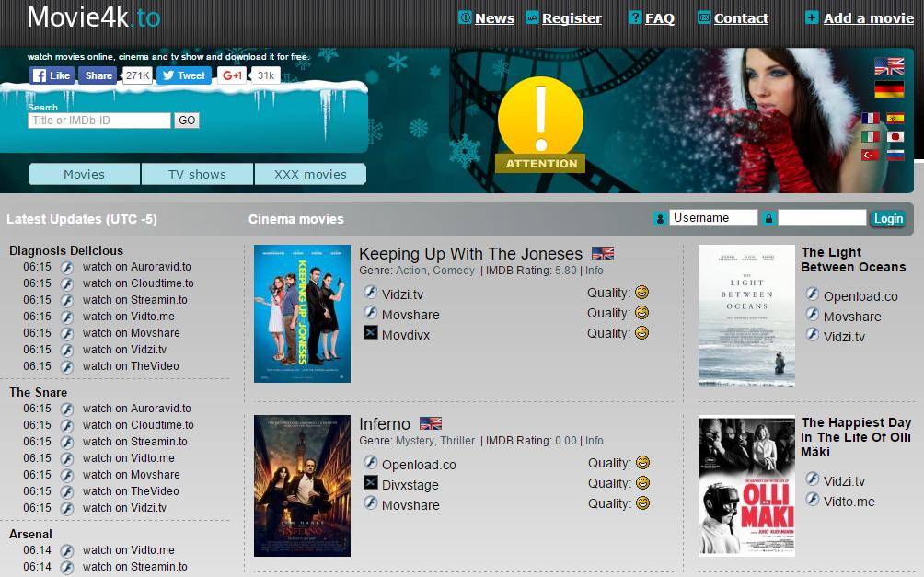Click the Login button
Image resolution: width=924 pixels, height=577 pixels.
coord(888,218)
